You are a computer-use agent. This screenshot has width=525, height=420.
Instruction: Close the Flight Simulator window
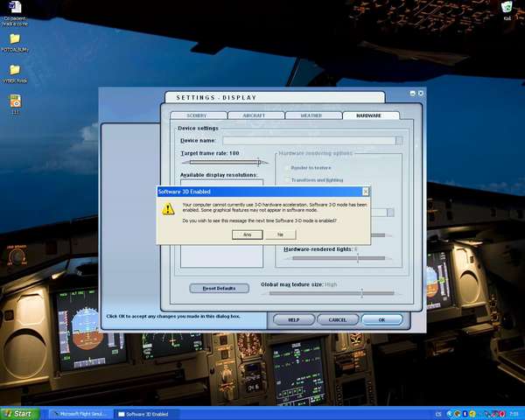[421, 93]
